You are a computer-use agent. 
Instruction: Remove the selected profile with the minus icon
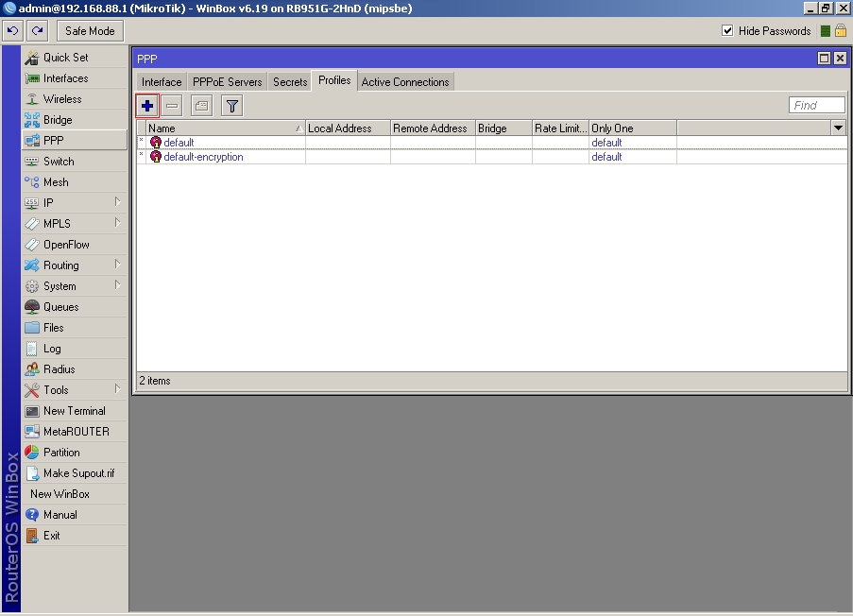pyautogui.click(x=172, y=106)
